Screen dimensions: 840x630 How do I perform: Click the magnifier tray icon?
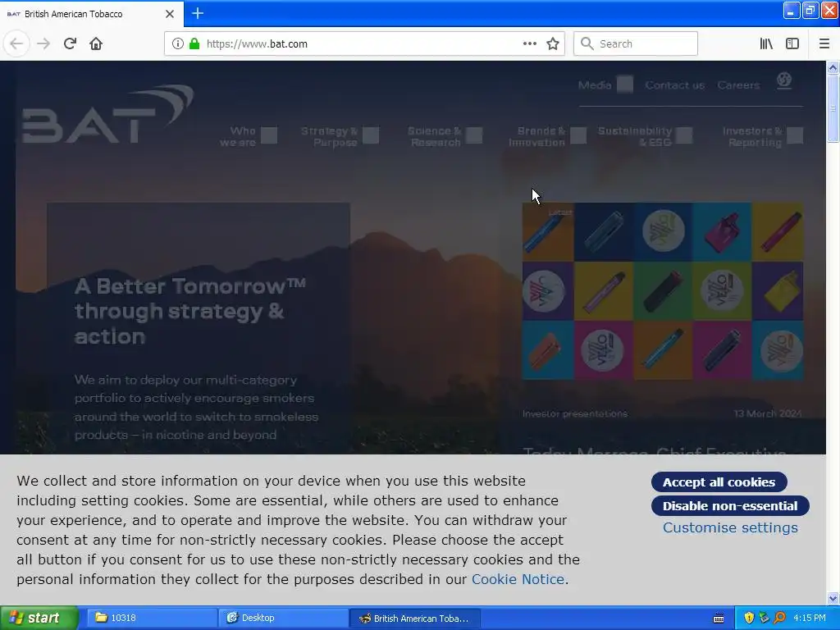tap(779, 619)
